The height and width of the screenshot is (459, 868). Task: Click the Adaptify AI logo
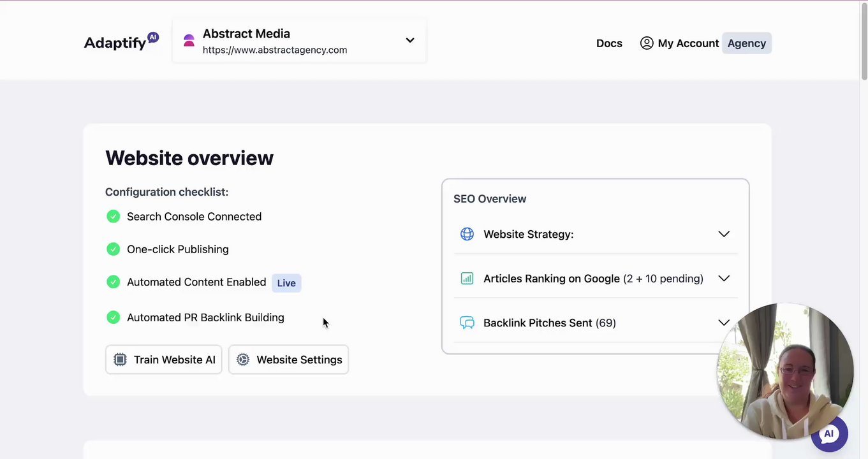click(121, 42)
